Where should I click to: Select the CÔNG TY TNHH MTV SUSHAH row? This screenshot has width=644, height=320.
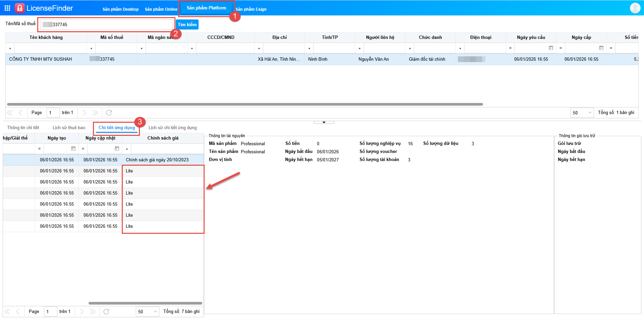click(x=41, y=59)
